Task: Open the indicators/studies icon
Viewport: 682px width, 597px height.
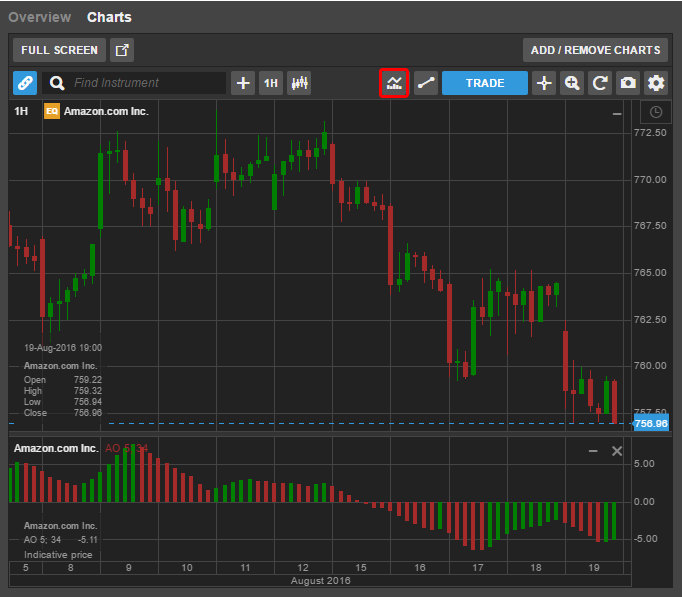Action: (395, 83)
